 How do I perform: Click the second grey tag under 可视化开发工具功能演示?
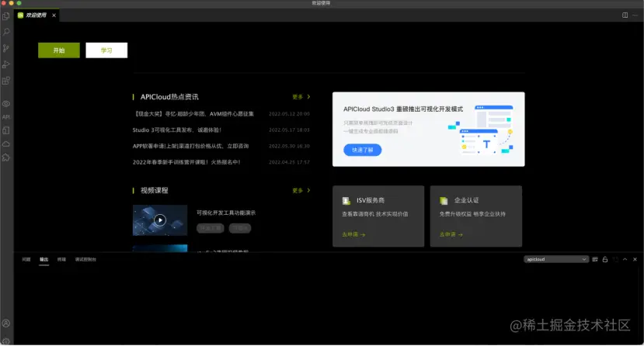pos(240,228)
